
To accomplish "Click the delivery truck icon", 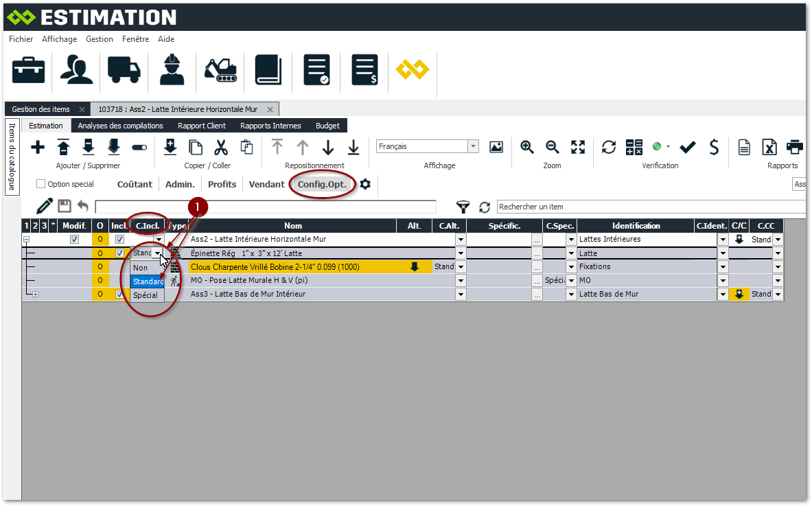I will click(x=124, y=70).
